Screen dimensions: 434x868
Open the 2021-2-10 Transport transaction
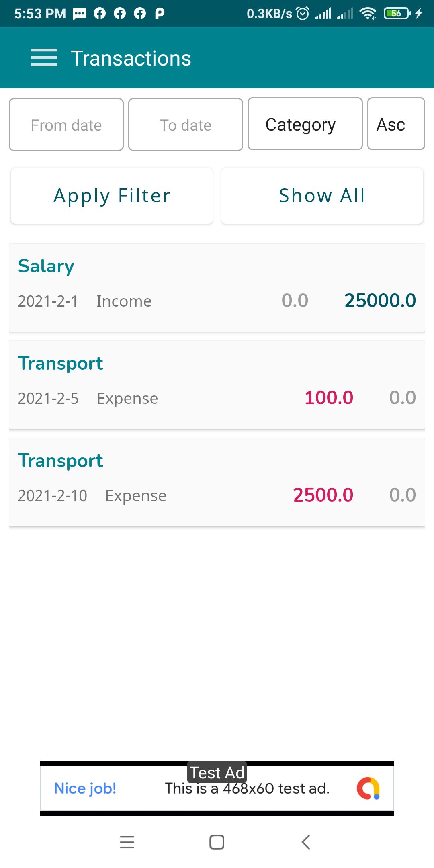pyautogui.click(x=217, y=482)
